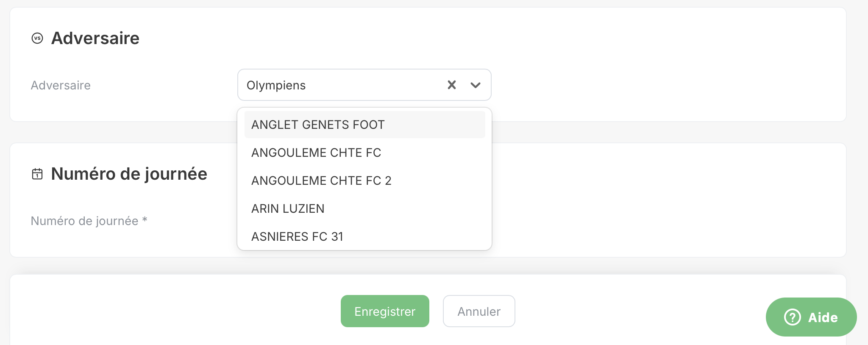
Task: Choose ANGOULEME CHTE FC option
Action: (x=316, y=153)
